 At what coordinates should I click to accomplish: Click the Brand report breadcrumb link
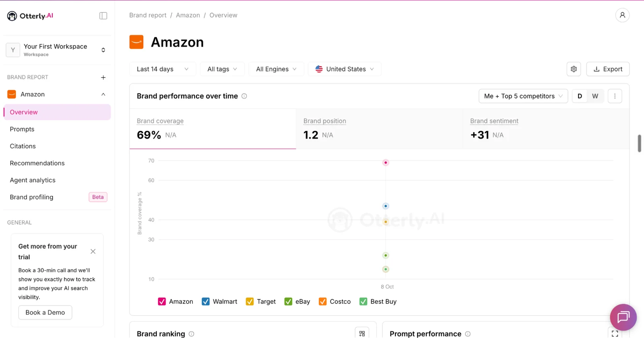[x=148, y=15]
